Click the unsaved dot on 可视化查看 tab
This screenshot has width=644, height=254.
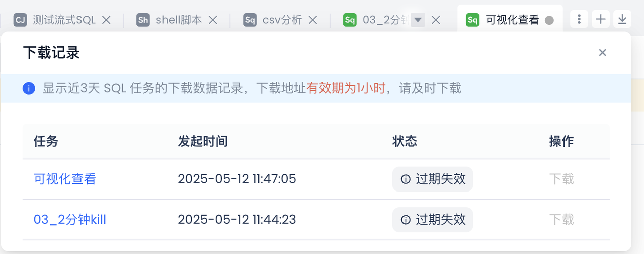549,20
